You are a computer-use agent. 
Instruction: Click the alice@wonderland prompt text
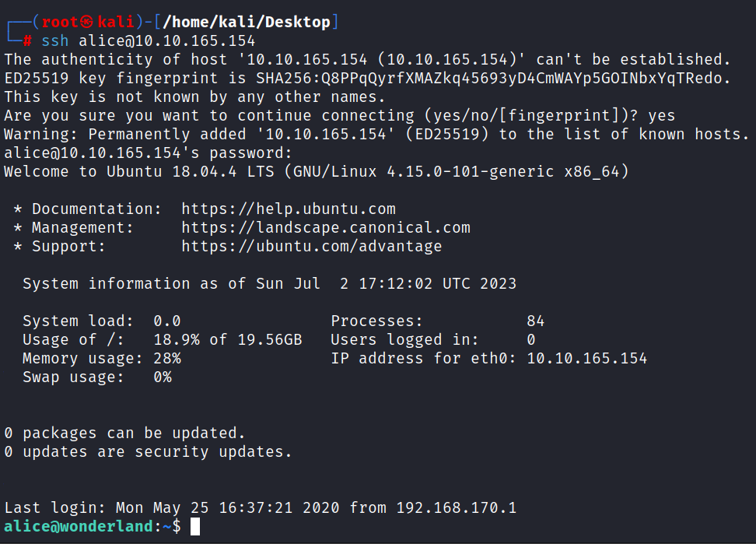point(79,527)
